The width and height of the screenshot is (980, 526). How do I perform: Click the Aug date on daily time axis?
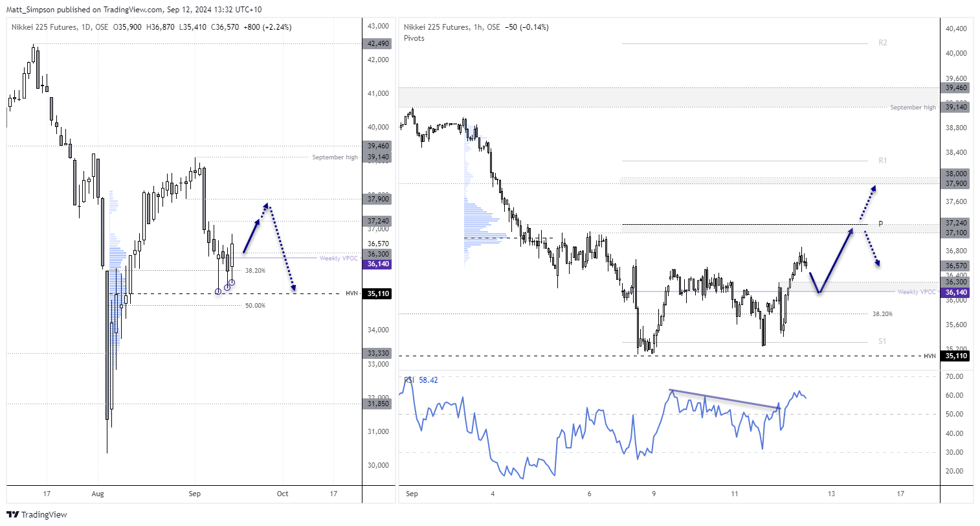pos(98,494)
